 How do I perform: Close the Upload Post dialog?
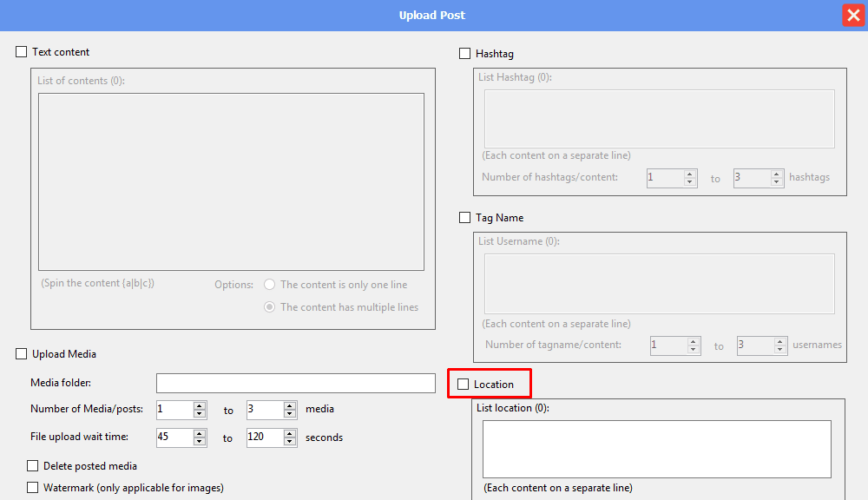point(852,16)
